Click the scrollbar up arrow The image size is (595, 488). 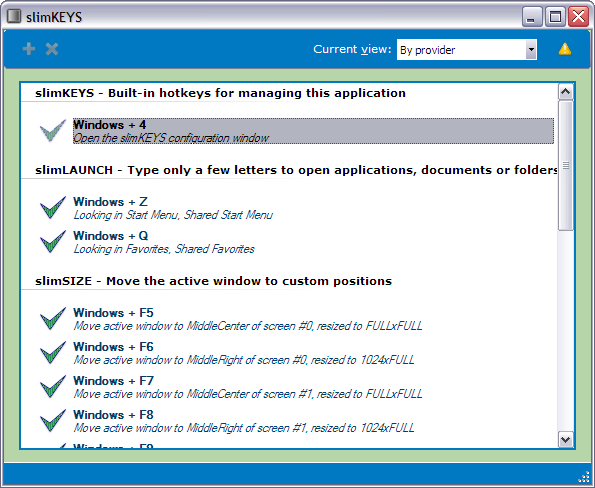coord(566,92)
